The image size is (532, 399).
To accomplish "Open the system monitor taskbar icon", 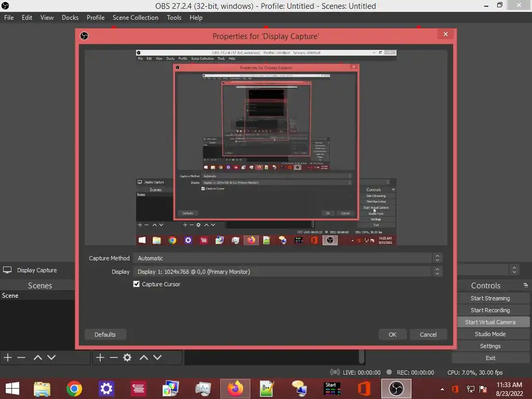I will [203, 389].
